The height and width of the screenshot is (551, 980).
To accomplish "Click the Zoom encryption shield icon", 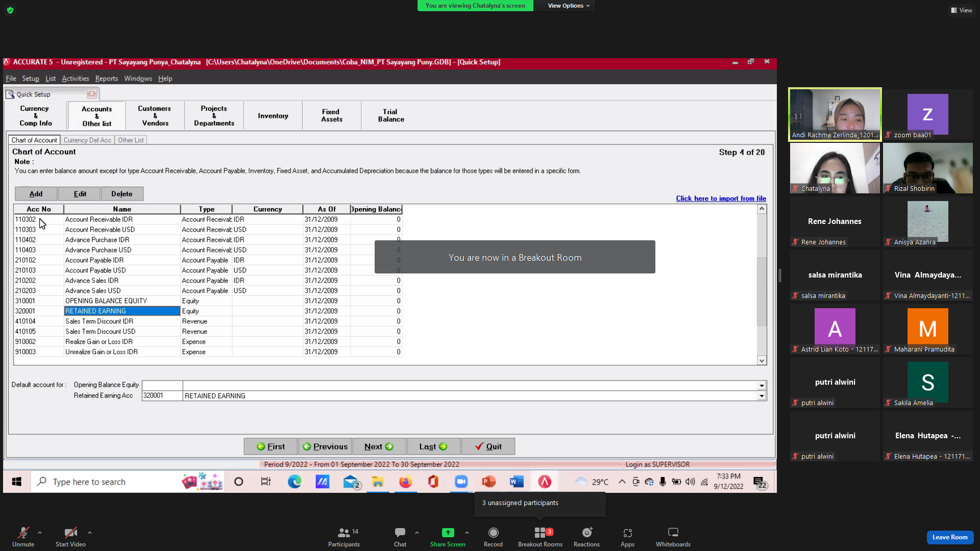I will [10, 10].
